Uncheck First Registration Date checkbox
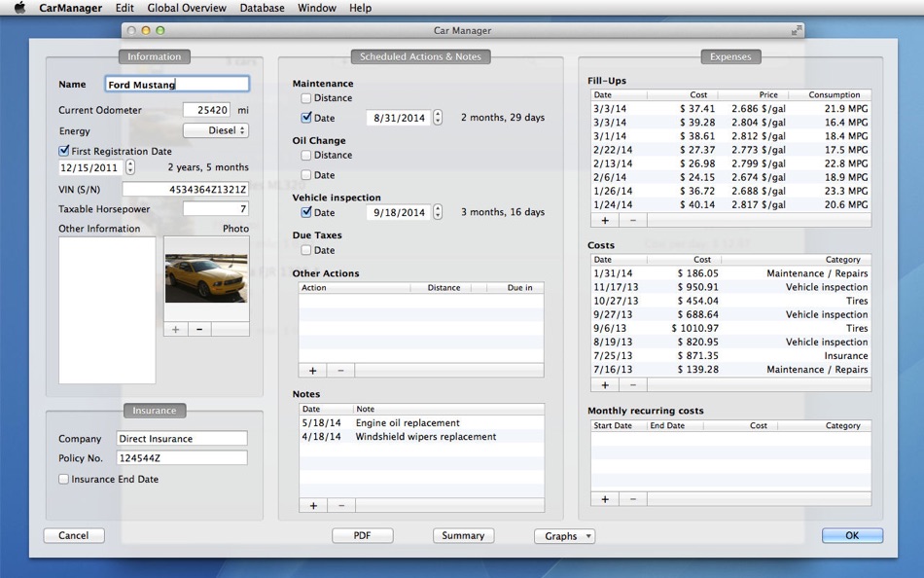Image resolution: width=924 pixels, height=578 pixels. [x=64, y=152]
